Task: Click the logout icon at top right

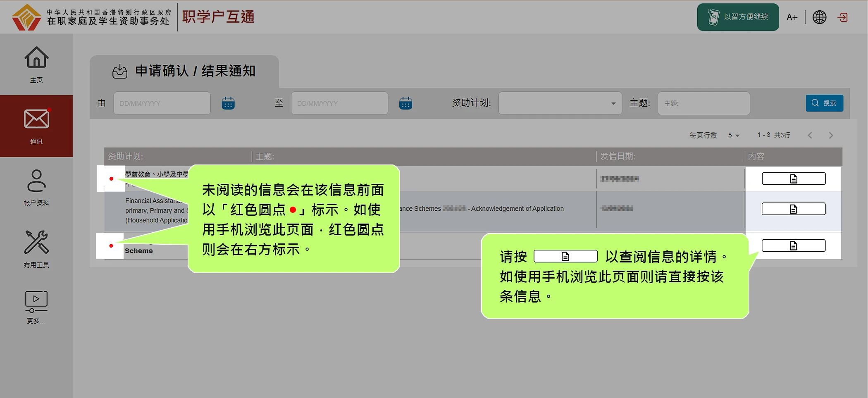Action: pyautogui.click(x=842, y=17)
